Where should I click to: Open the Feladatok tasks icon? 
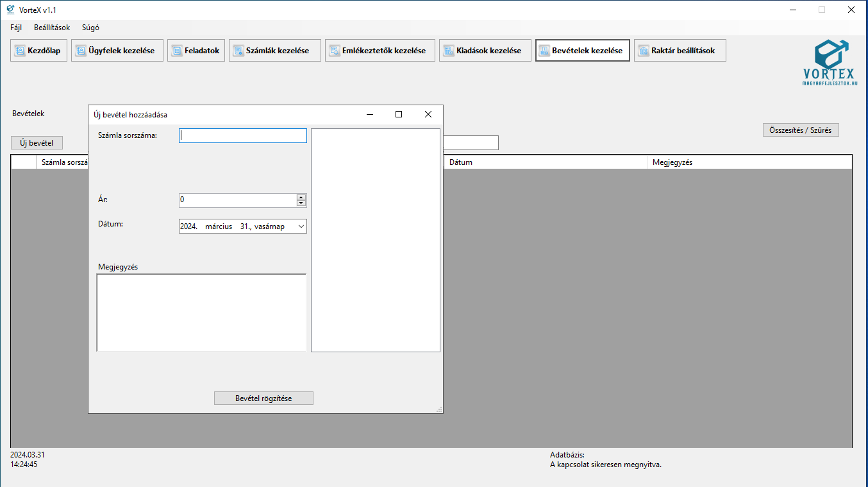coord(177,51)
